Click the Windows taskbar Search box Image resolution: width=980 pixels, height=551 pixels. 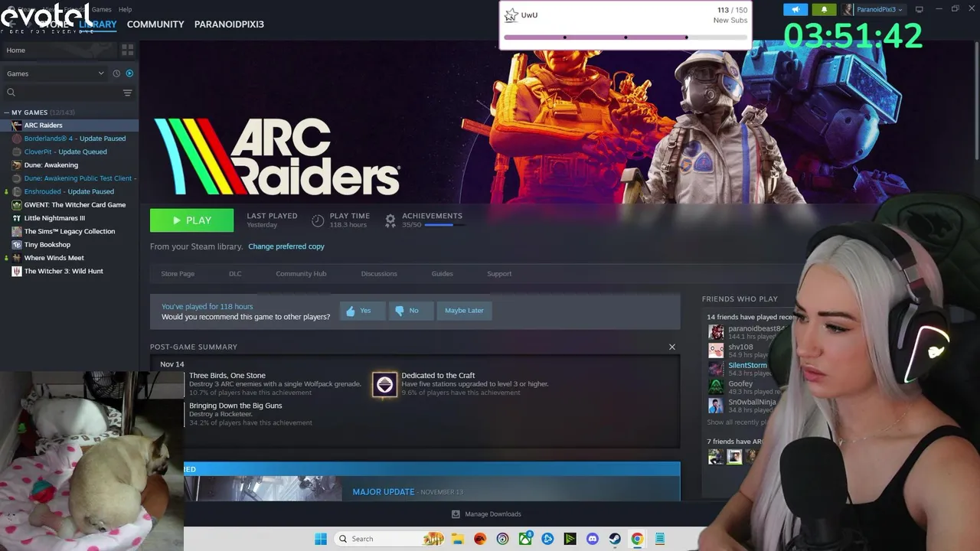[390, 539]
